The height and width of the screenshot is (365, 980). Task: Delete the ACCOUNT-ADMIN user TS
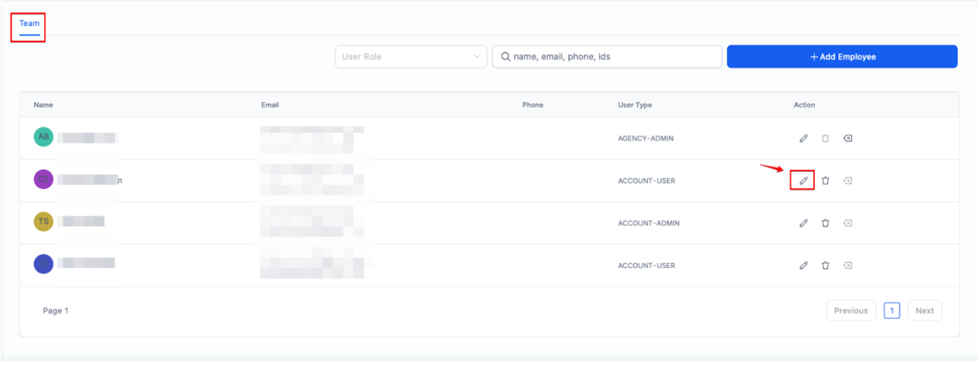point(825,223)
